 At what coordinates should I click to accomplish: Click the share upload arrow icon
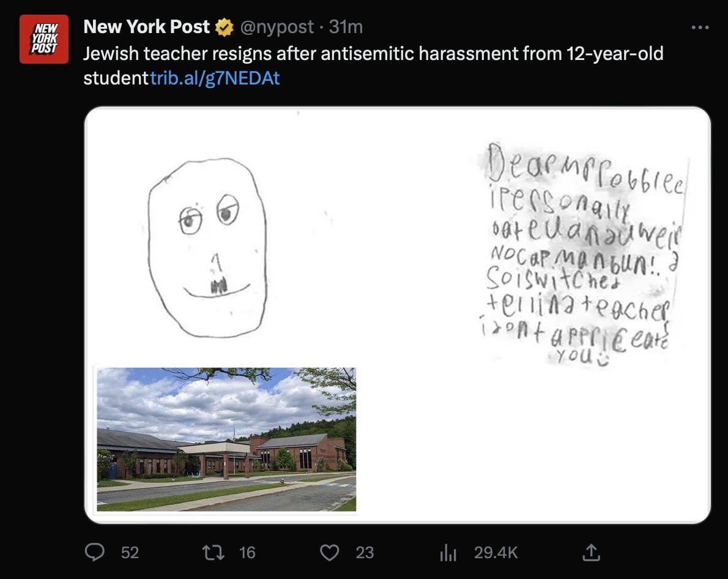(x=590, y=553)
